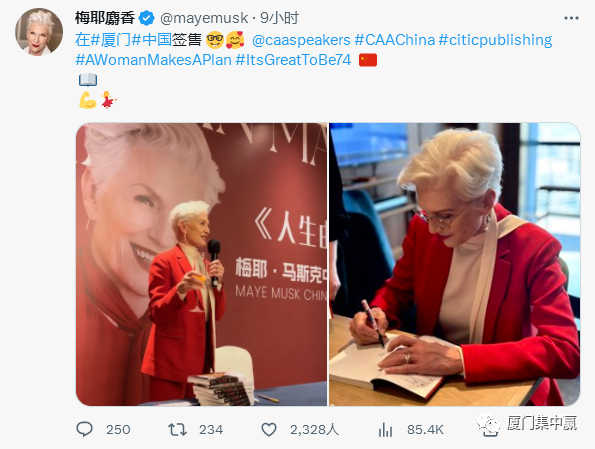Open the #ItsGreatToBe74 hashtag
Screen dimensions: 595x449
tap(293, 60)
